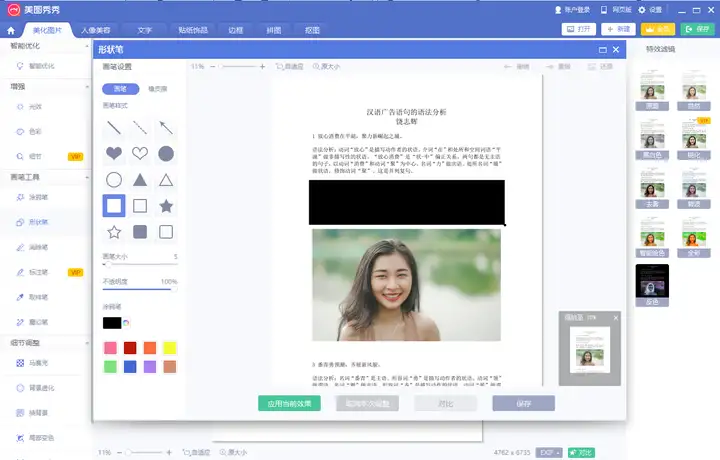
Task: Pick the blue color swatch
Action: (x=130, y=367)
